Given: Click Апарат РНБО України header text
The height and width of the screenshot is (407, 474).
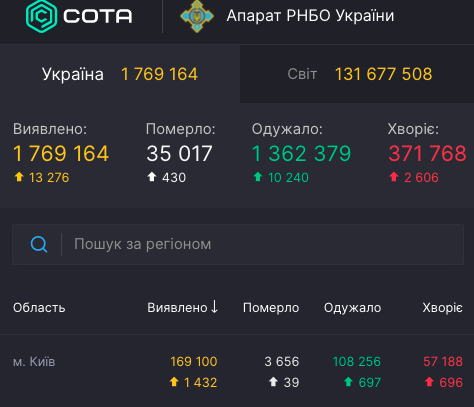Looking at the screenshot, I should (310, 16).
